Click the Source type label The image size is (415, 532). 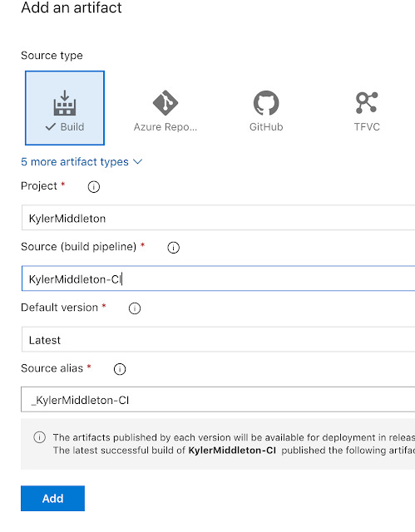(x=52, y=56)
